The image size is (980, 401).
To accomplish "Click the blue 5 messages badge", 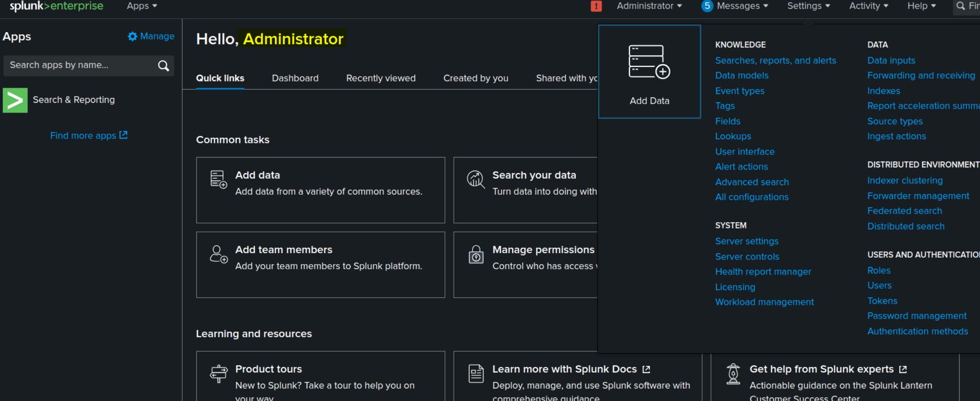I will click(x=707, y=6).
